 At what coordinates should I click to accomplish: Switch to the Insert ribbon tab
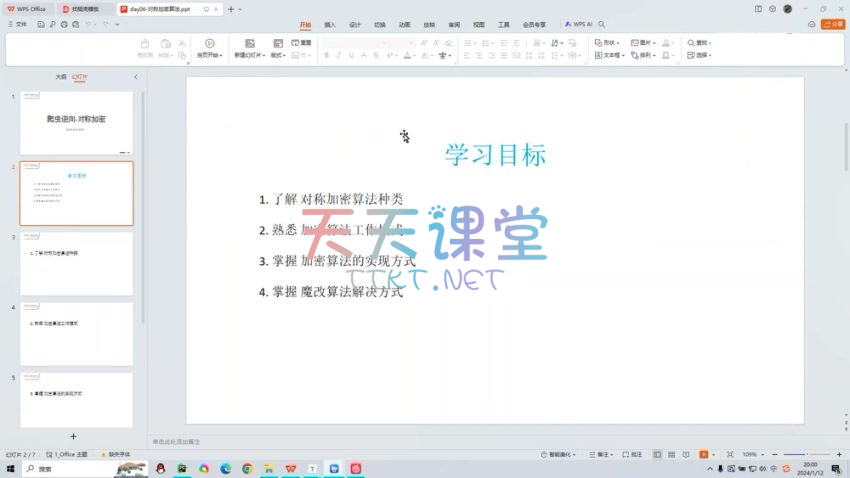point(330,24)
